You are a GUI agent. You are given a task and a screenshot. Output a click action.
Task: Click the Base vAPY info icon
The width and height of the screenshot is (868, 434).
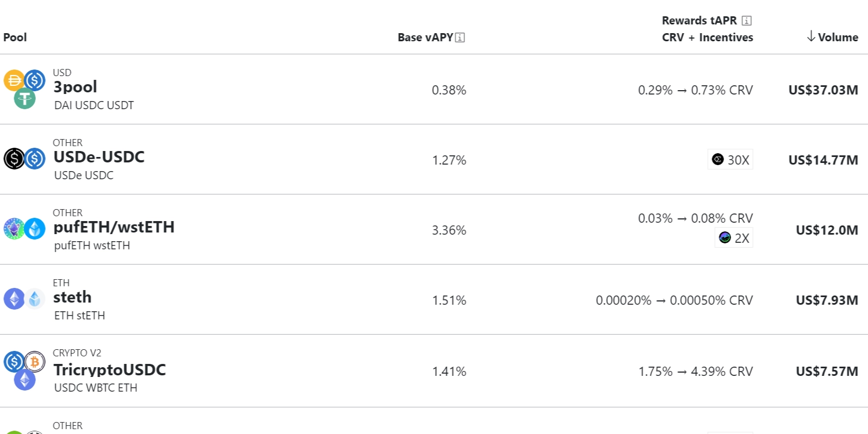(x=460, y=37)
